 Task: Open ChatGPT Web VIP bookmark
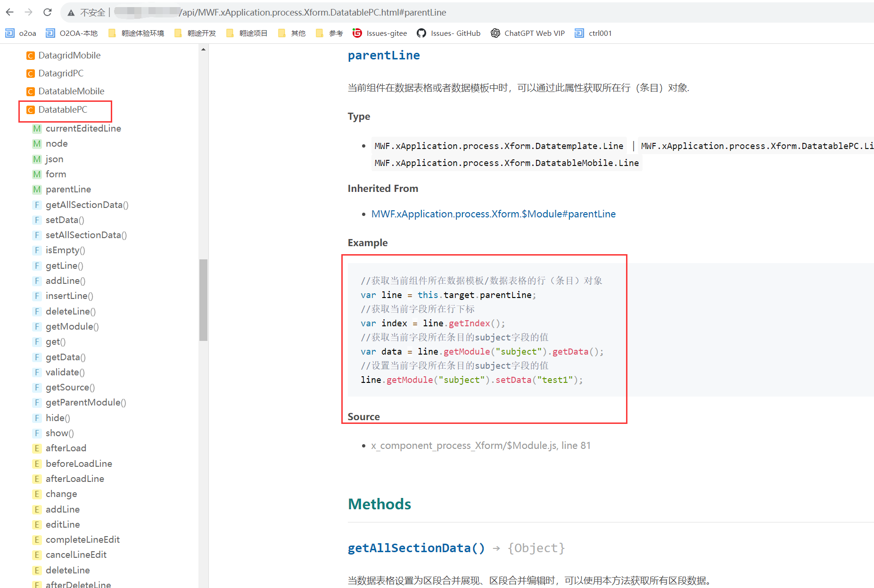[528, 33]
